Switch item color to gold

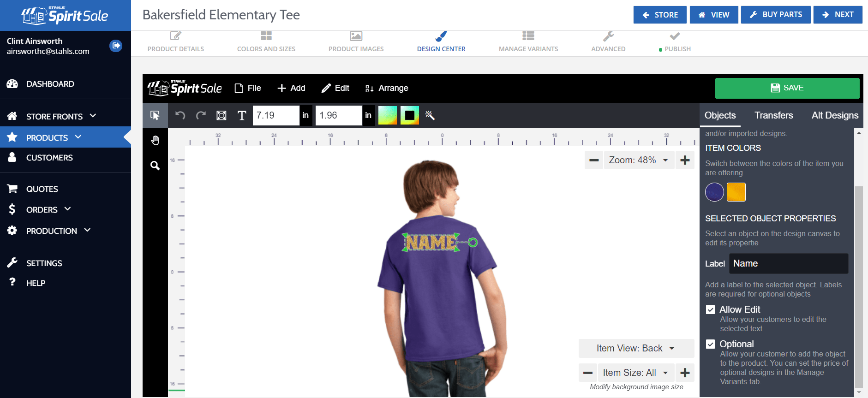[x=736, y=192]
